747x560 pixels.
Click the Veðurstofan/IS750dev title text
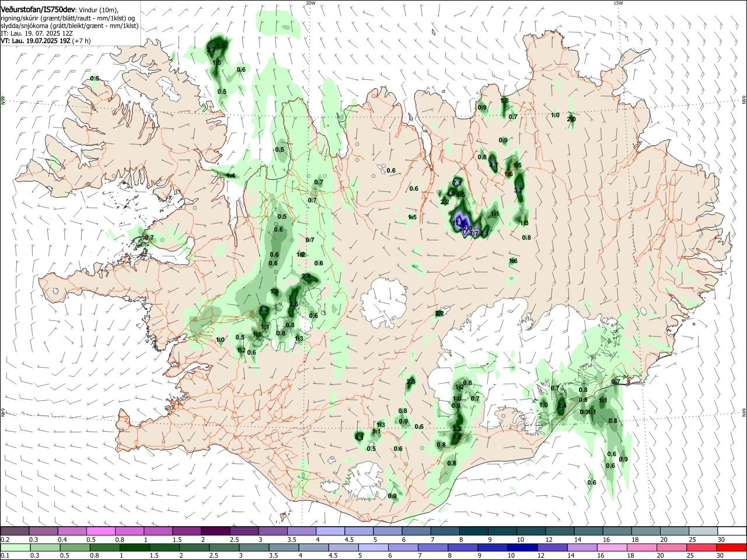click(x=39, y=9)
